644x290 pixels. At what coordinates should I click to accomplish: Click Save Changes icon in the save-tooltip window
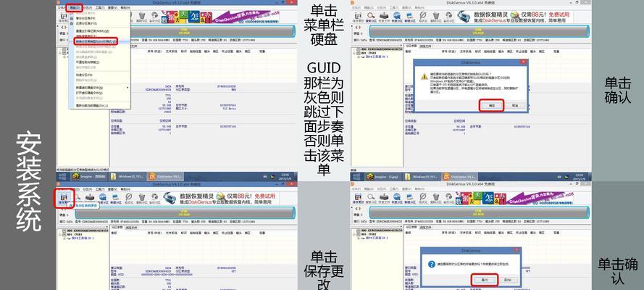(x=64, y=199)
